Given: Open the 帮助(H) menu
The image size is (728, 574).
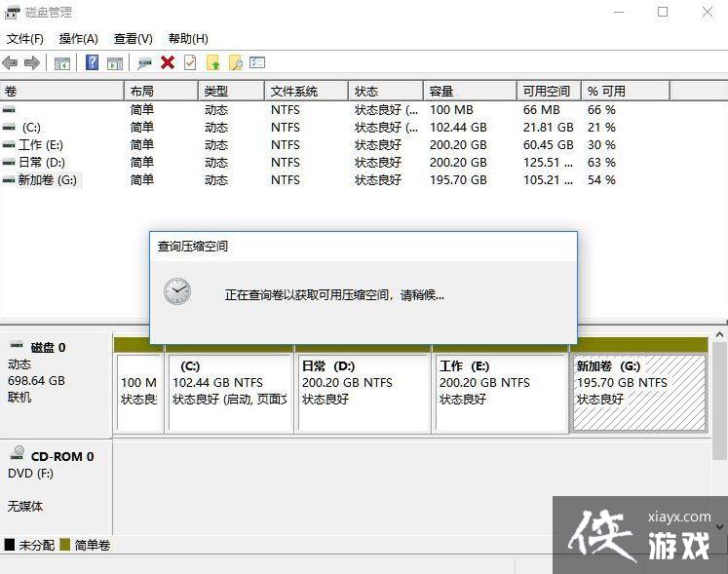Looking at the screenshot, I should pyautogui.click(x=188, y=39).
